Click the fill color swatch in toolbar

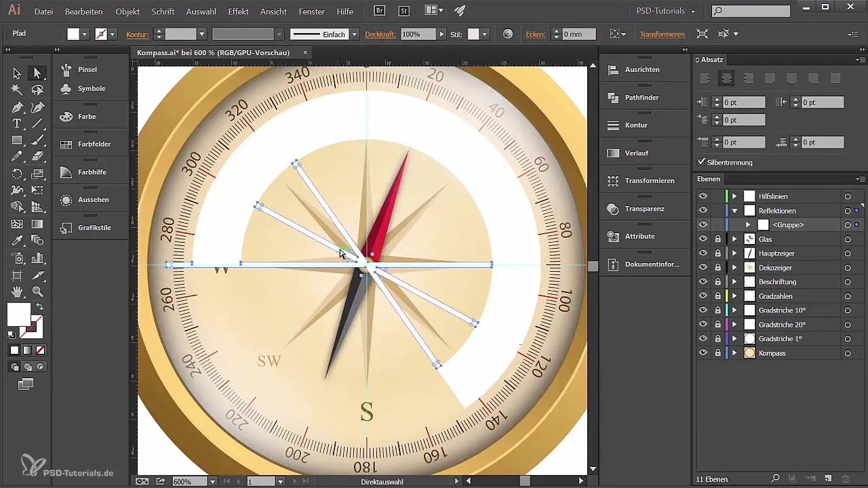pos(18,314)
